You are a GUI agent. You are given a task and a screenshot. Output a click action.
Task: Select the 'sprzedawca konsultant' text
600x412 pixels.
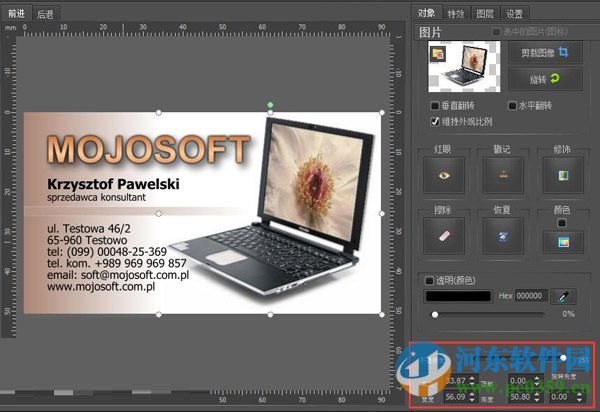pyautogui.click(x=96, y=197)
